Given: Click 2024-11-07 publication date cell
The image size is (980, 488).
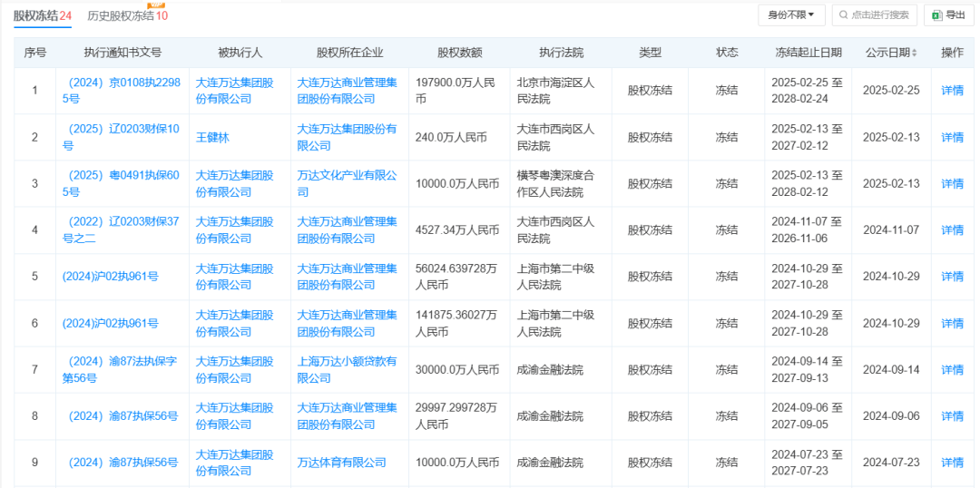Looking at the screenshot, I should click(891, 230).
